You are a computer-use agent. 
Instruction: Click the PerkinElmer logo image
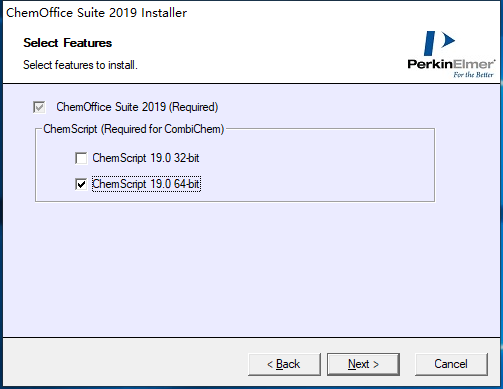coord(451,54)
